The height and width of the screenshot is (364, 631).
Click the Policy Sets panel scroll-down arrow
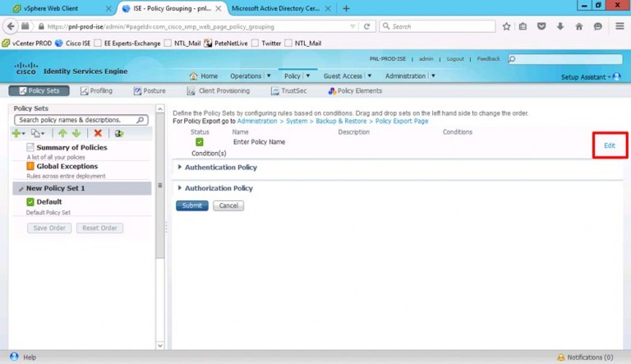[160, 345]
